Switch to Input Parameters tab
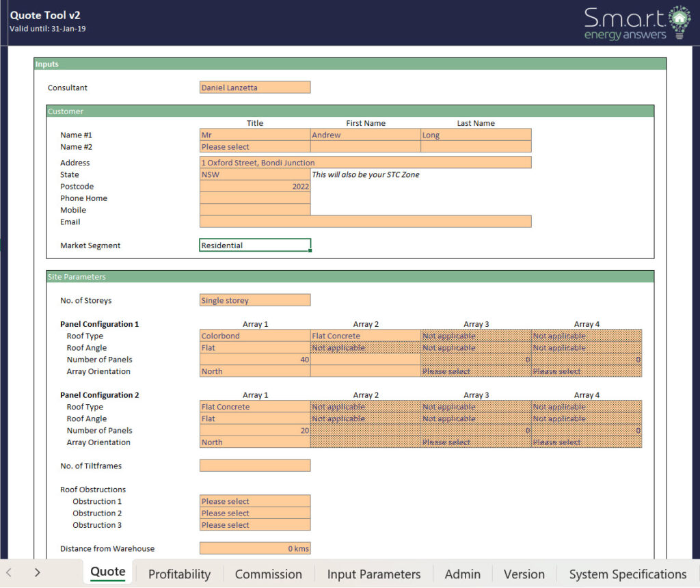 374,574
